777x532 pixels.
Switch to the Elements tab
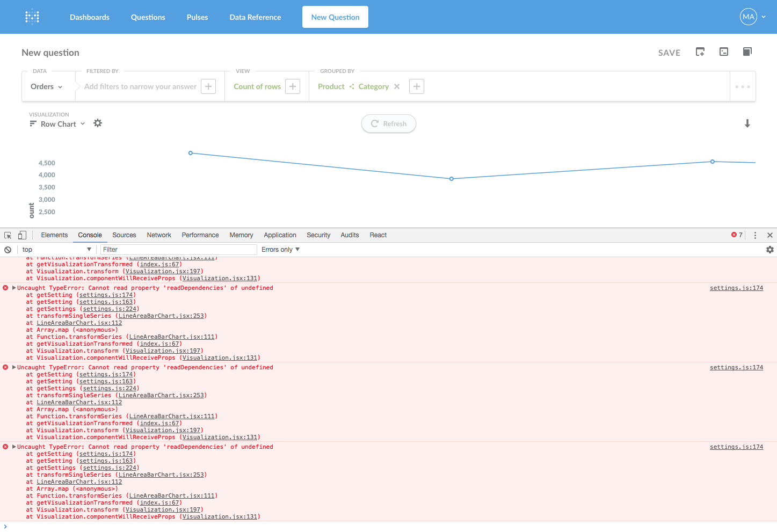[x=54, y=235]
